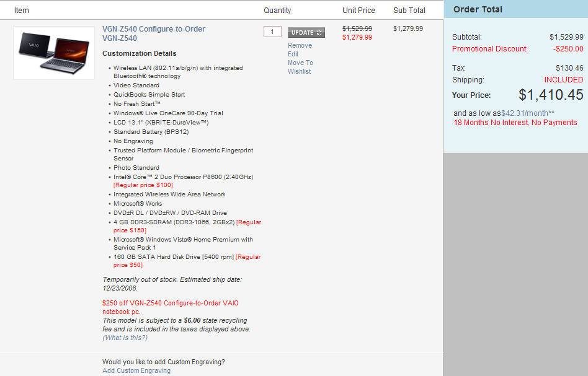The height and width of the screenshot is (376, 588).
Task: Click the LCD 13.1" XBRITE-DuraView detail
Action: (x=161, y=123)
